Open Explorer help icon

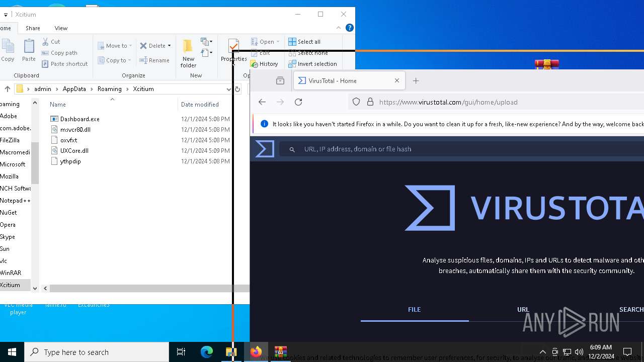350,28
